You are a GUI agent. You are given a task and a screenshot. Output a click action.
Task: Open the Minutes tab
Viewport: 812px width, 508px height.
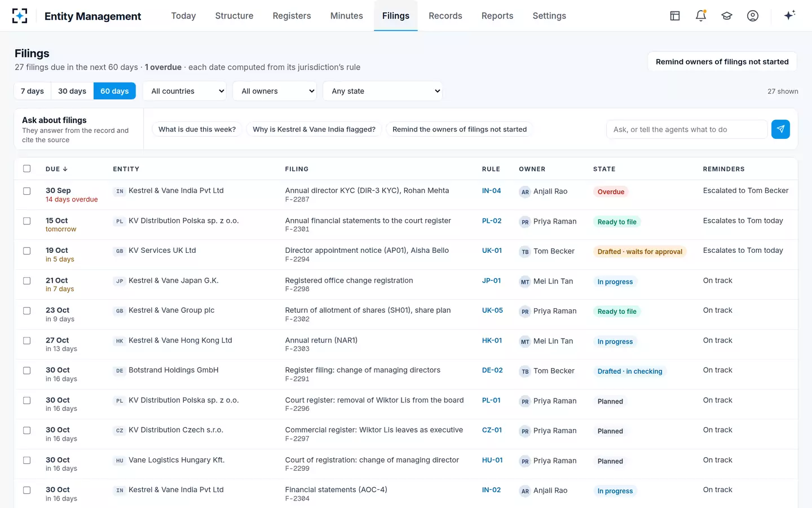[x=347, y=16]
